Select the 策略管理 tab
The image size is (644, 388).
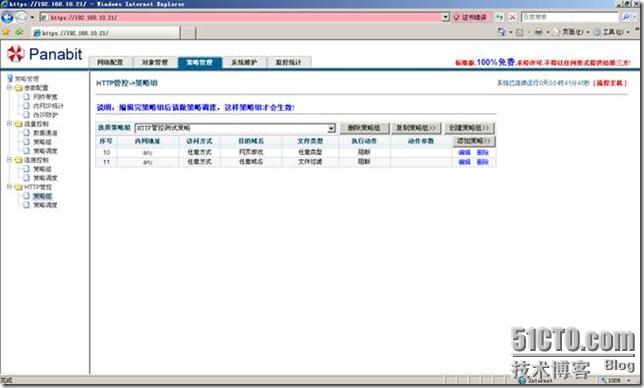pyautogui.click(x=200, y=62)
